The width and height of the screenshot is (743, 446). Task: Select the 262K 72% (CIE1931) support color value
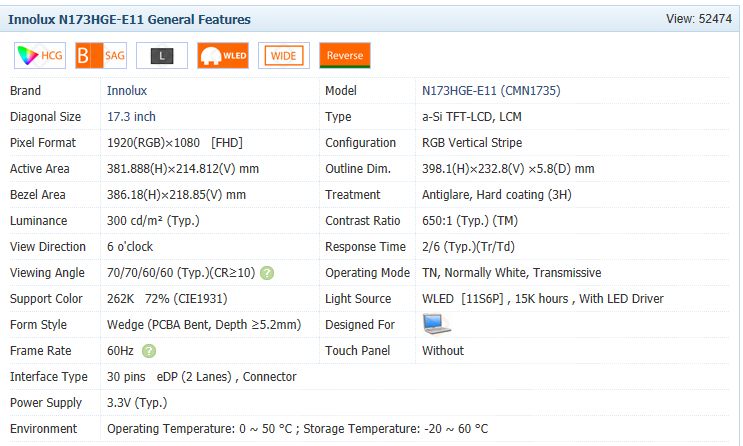click(x=167, y=299)
